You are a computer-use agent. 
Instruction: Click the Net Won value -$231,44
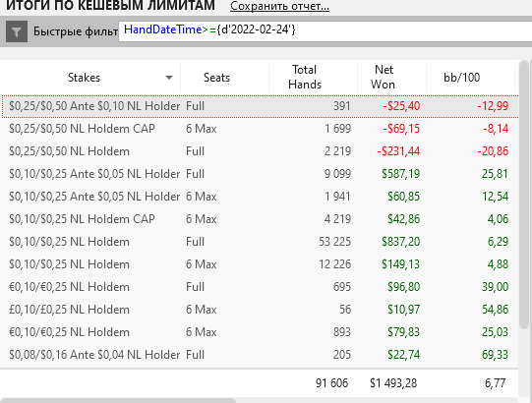[x=398, y=151]
